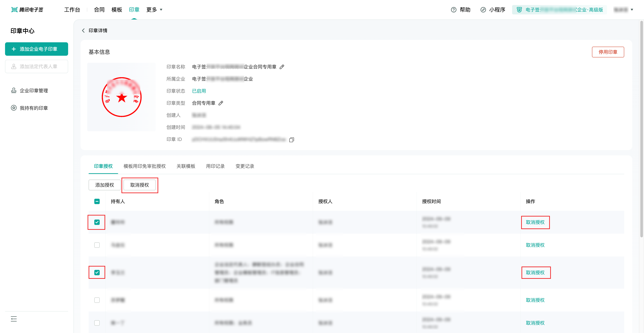Open 小程序 icon in top bar
Image resolution: width=644 pixels, height=333 pixels.
(483, 10)
